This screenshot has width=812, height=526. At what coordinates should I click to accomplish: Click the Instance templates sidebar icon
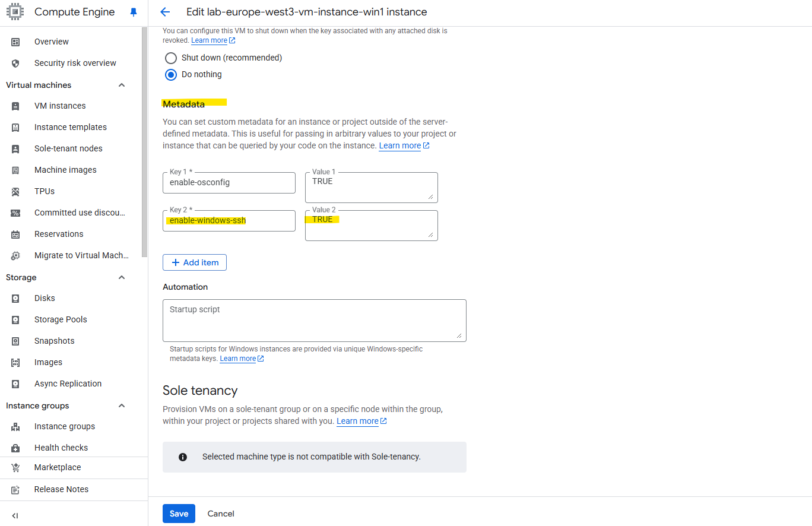pos(15,127)
